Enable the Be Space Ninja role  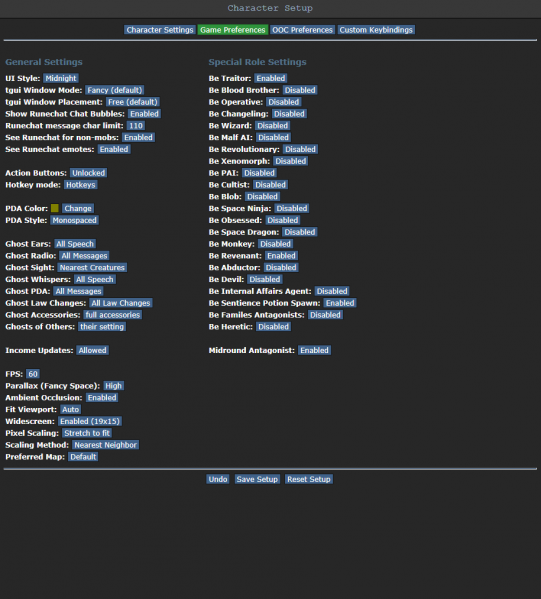292,209
